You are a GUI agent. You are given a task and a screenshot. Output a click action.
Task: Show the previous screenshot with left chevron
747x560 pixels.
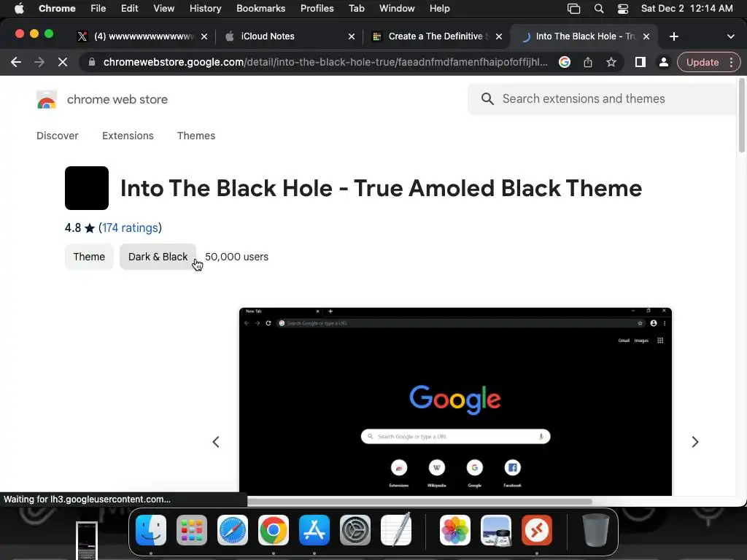click(x=216, y=442)
